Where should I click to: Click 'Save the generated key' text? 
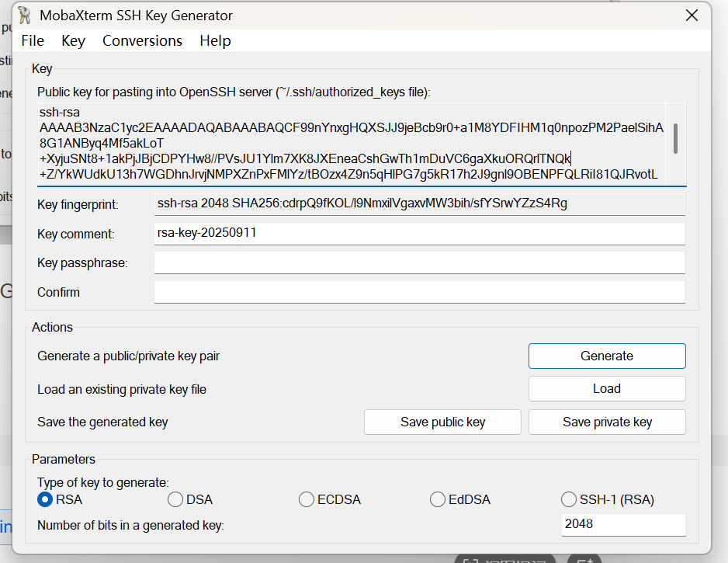click(x=102, y=422)
